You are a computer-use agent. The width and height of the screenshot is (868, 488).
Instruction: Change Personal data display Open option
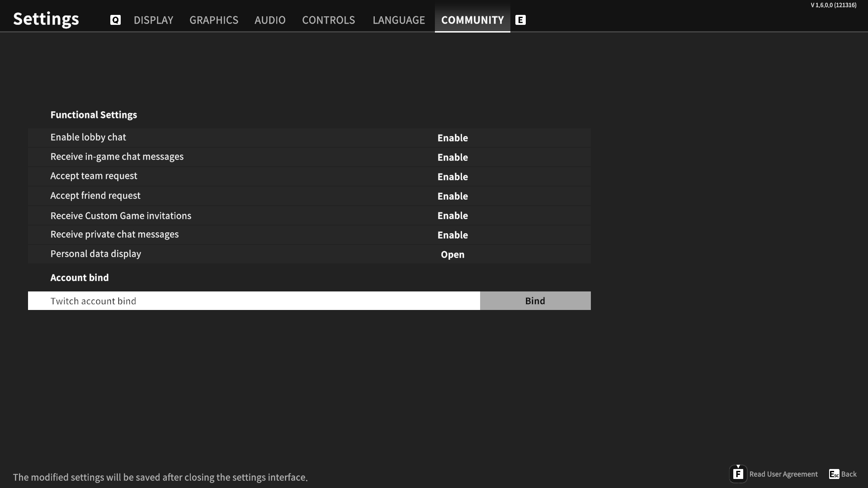click(453, 254)
